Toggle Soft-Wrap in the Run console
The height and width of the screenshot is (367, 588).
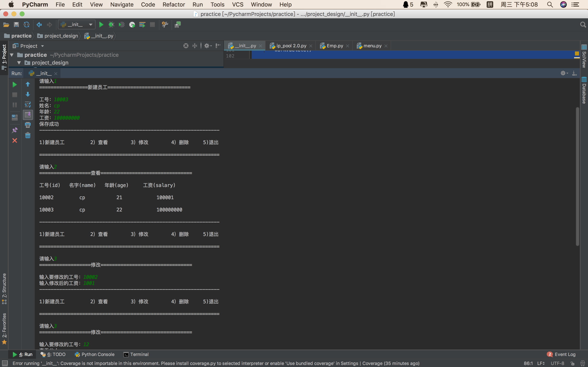[x=28, y=105]
